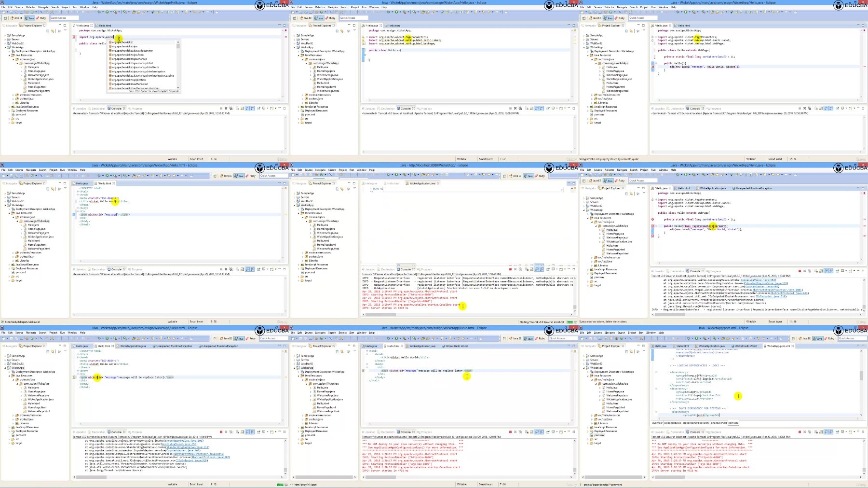Click Terminate red square in the localhost:8080 window console

[510, 270]
